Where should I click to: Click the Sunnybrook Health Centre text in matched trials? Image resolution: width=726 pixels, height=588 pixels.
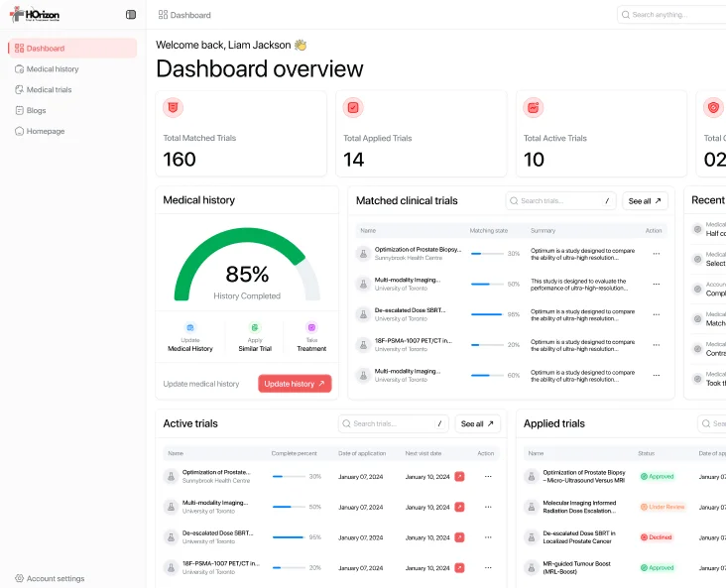click(409, 258)
